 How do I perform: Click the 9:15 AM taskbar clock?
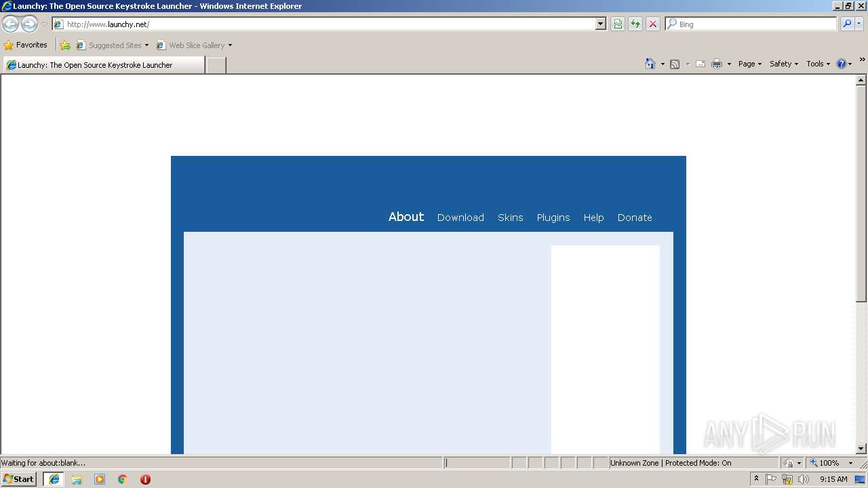coord(833,479)
